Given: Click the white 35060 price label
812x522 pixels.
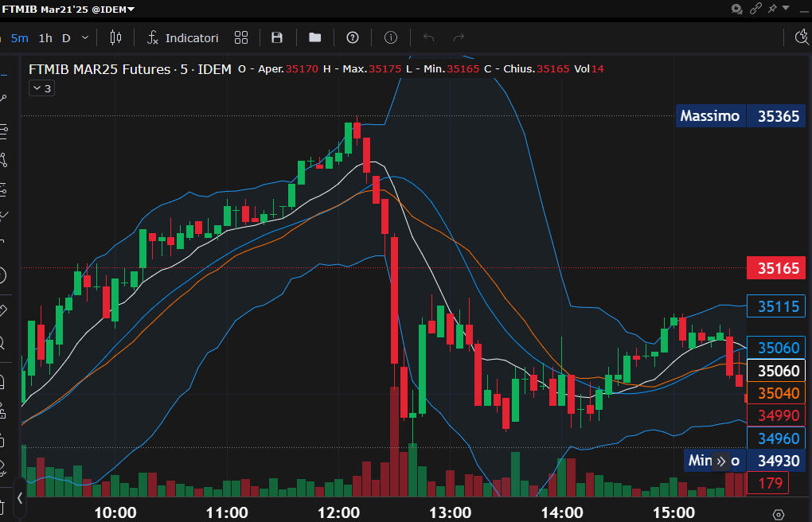Looking at the screenshot, I should (775, 371).
